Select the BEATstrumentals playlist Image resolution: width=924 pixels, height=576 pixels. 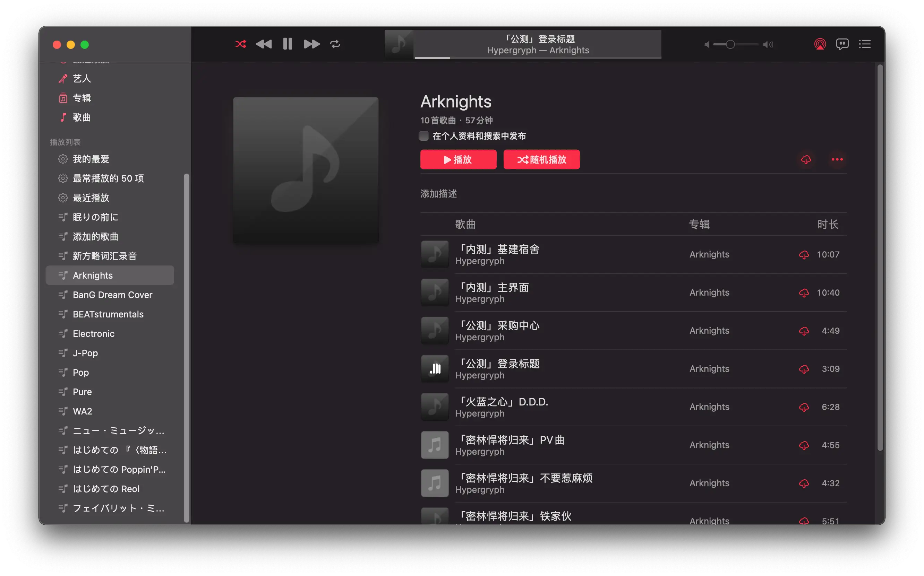click(x=110, y=314)
